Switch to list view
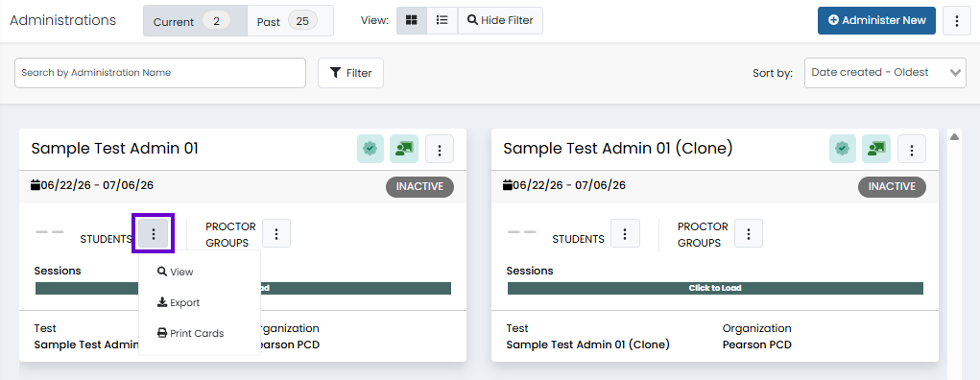This screenshot has width=980, height=380. pyautogui.click(x=442, y=20)
